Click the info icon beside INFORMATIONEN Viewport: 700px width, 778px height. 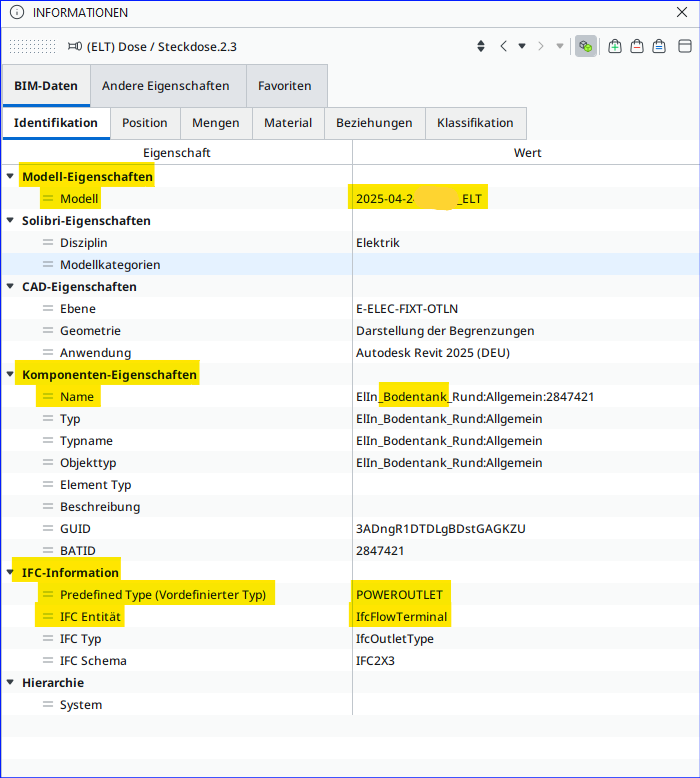[16, 13]
